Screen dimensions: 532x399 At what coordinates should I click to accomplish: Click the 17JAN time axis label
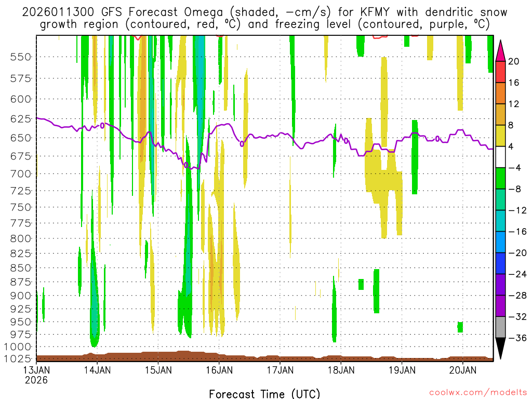click(x=280, y=370)
